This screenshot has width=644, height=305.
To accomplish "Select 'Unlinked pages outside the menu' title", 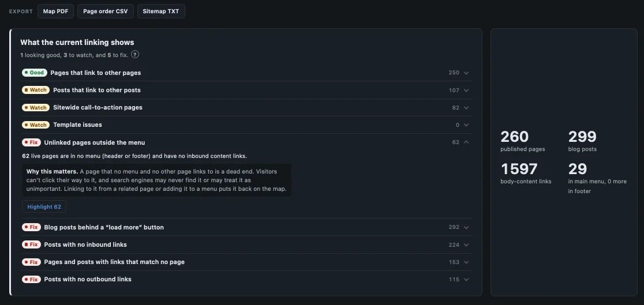I will (95, 142).
